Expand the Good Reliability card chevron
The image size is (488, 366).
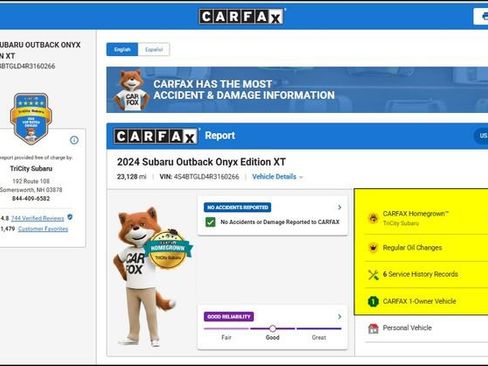339,317
